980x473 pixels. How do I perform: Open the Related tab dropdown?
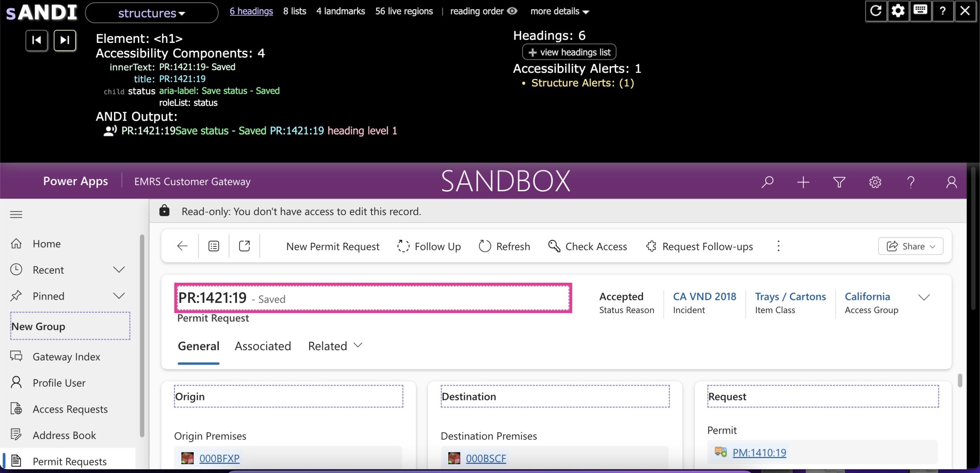tap(335, 346)
